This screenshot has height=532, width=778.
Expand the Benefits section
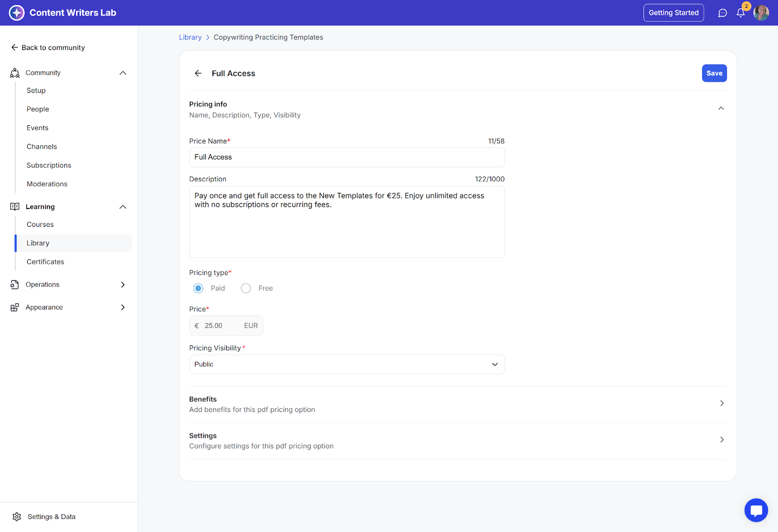tap(722, 403)
